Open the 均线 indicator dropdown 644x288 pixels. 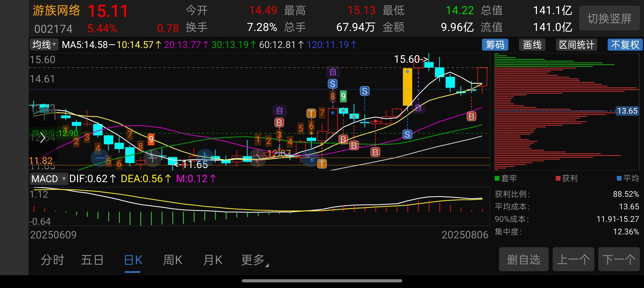coord(44,45)
